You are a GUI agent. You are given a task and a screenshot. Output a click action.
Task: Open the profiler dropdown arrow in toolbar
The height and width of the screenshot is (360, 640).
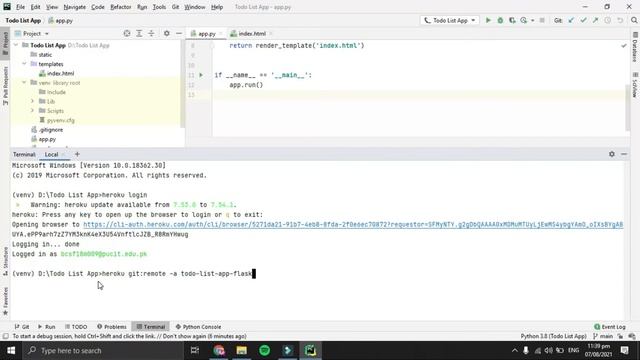point(532,21)
